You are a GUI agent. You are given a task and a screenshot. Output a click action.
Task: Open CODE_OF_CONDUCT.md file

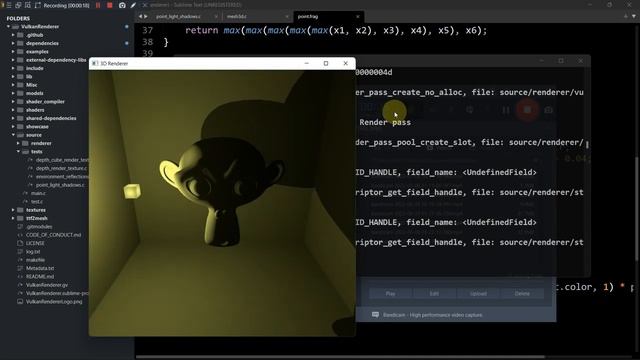pos(53,235)
